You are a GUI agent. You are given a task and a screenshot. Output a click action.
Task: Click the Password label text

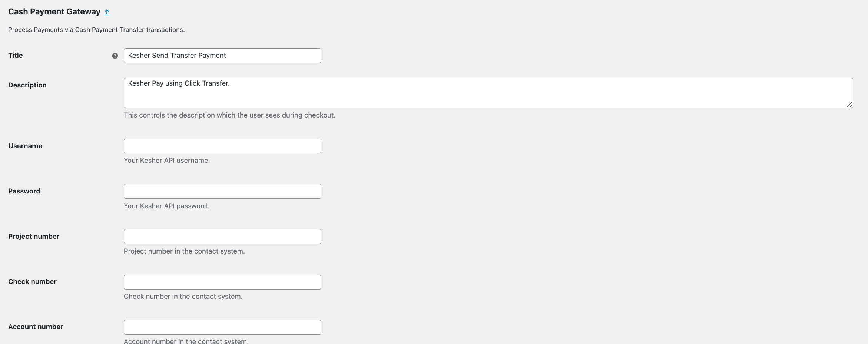coord(24,191)
